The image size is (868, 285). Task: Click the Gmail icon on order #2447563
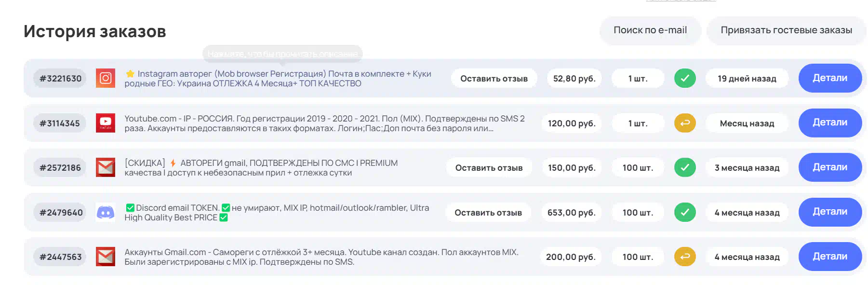(106, 257)
